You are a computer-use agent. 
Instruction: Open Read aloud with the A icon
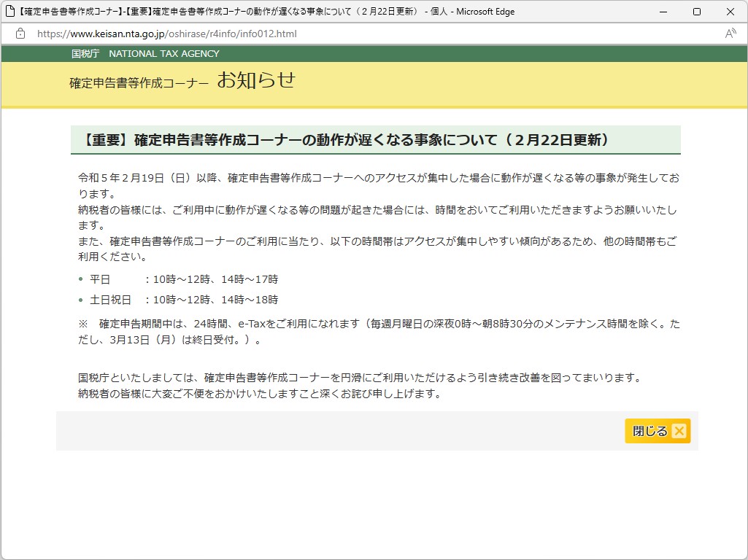(729, 34)
